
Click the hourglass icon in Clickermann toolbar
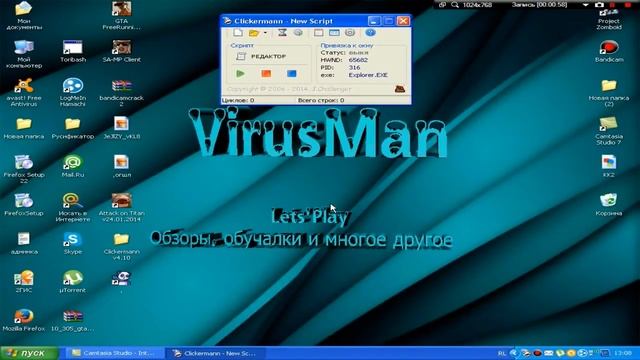click(282, 33)
